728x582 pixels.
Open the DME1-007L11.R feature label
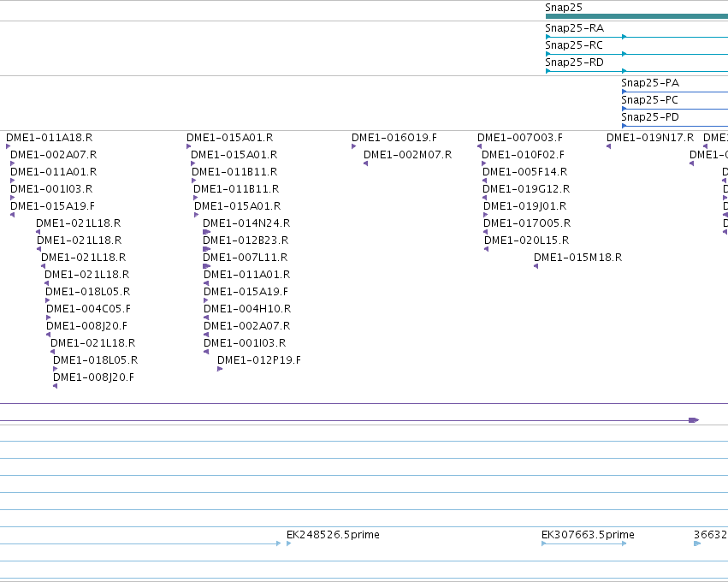(246, 258)
